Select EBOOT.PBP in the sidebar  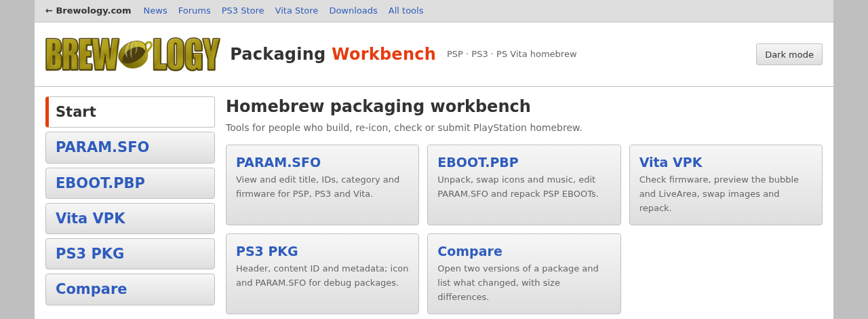[130, 183]
